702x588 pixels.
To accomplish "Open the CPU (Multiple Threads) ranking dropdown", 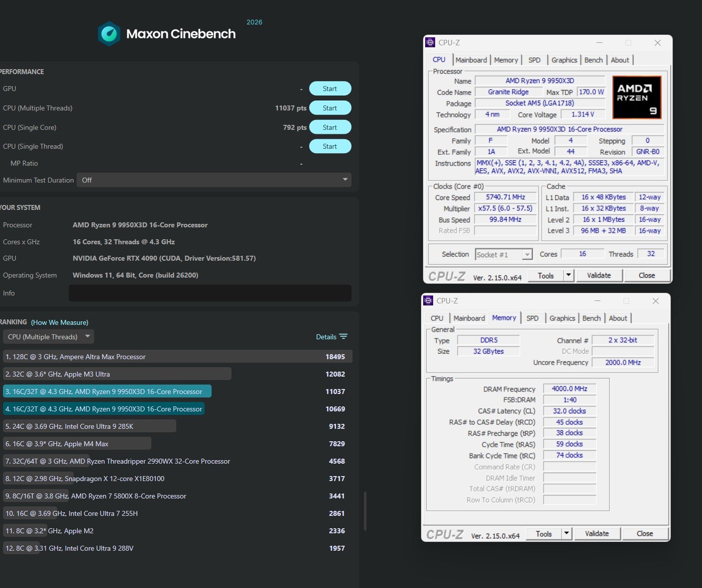I will pos(48,337).
